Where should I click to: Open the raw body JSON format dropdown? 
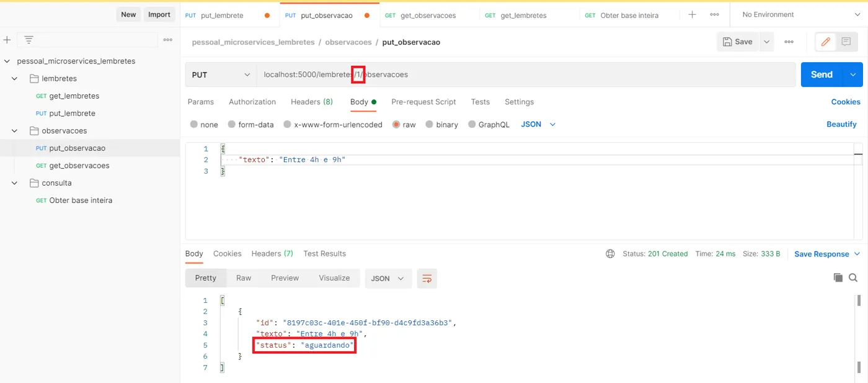538,124
